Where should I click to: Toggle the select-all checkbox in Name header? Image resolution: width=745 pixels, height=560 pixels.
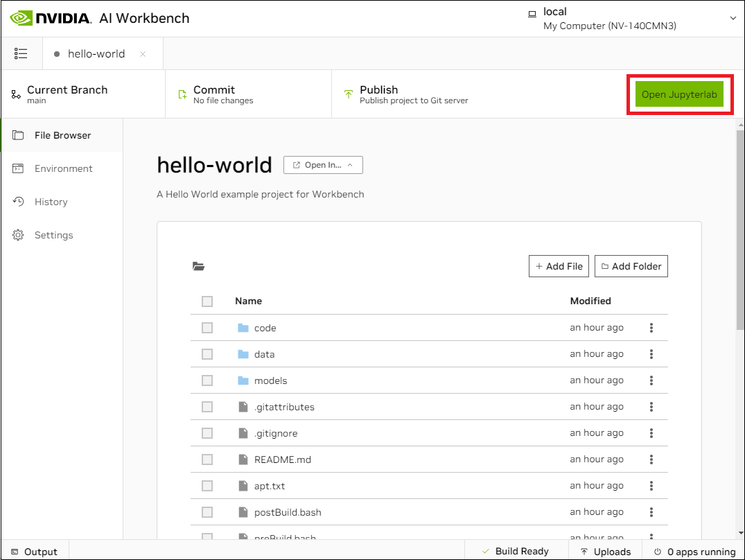pos(207,301)
